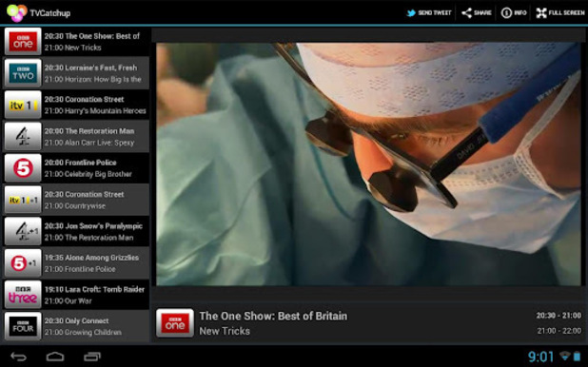This screenshot has height=367, width=588.
Task: Switch to Full Screen mode
Action: tap(560, 12)
